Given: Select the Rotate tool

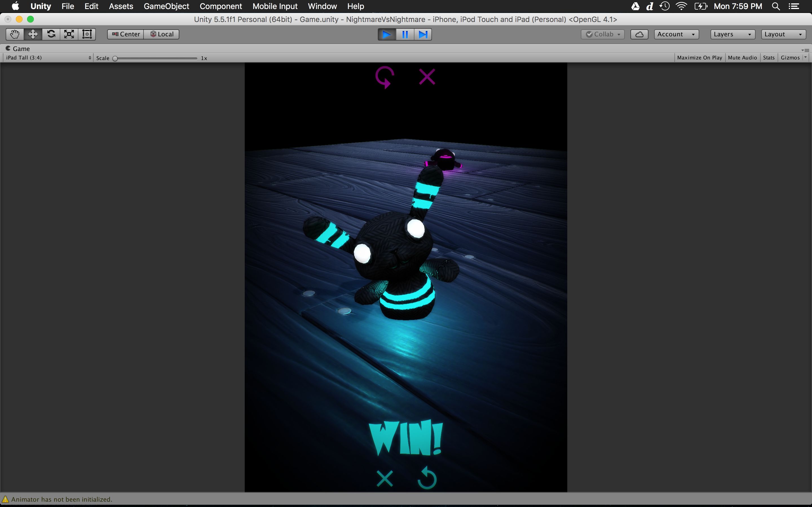Looking at the screenshot, I should tap(51, 34).
